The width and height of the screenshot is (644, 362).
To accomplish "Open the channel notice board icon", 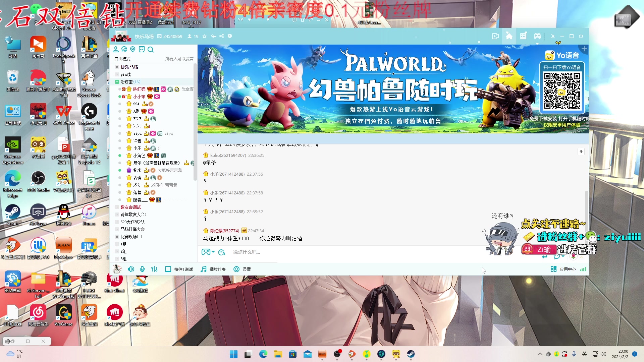I will coord(142,50).
